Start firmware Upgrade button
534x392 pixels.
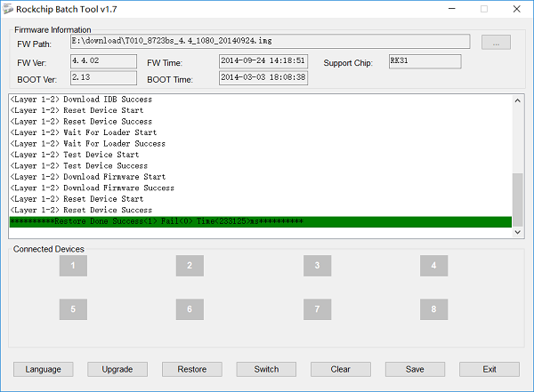pos(117,369)
